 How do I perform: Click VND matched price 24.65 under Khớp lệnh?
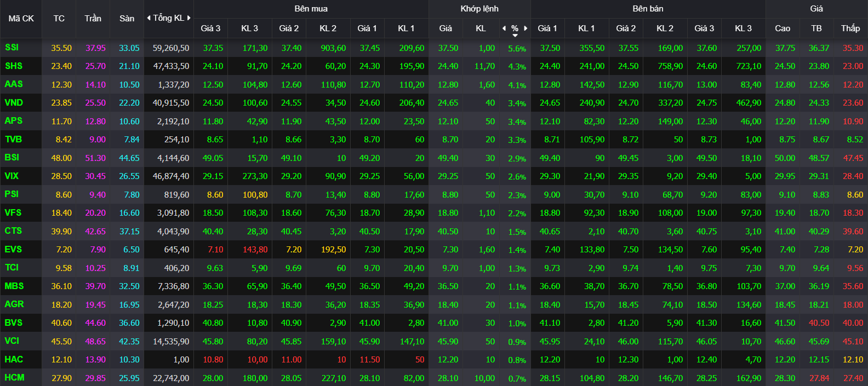tap(448, 103)
